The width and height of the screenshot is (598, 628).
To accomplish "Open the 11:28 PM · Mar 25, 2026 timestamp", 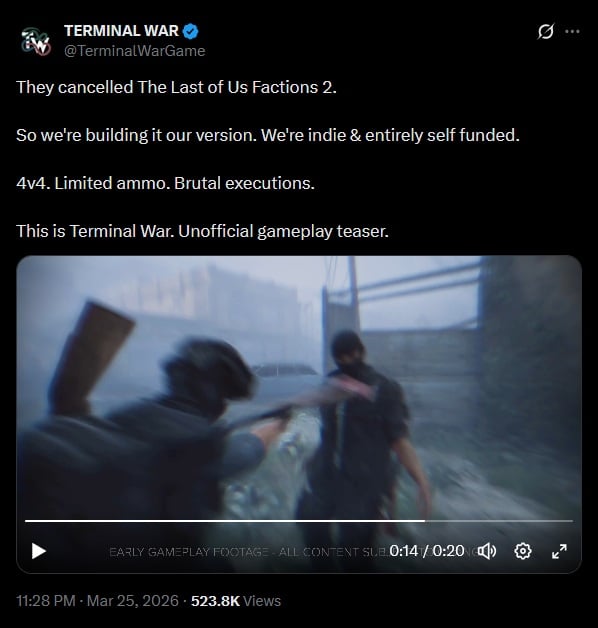I will coord(97,601).
